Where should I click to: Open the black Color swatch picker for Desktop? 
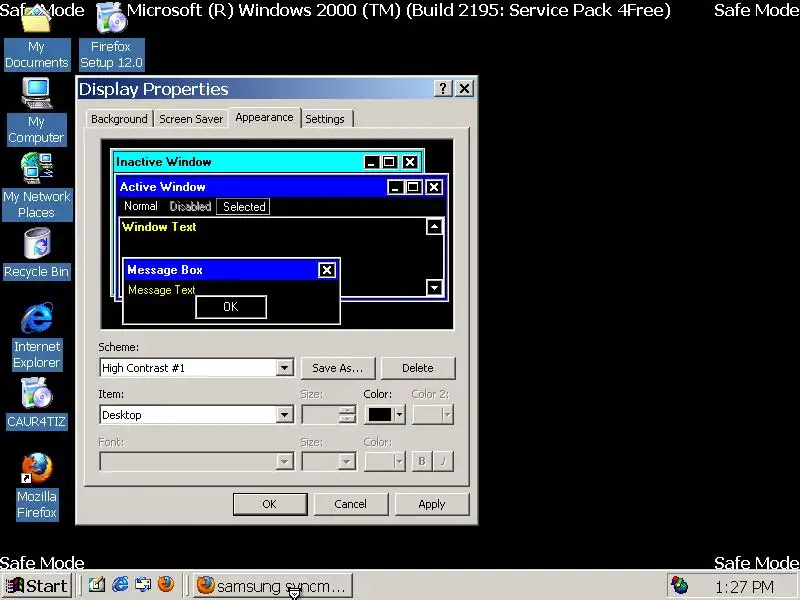pos(385,415)
